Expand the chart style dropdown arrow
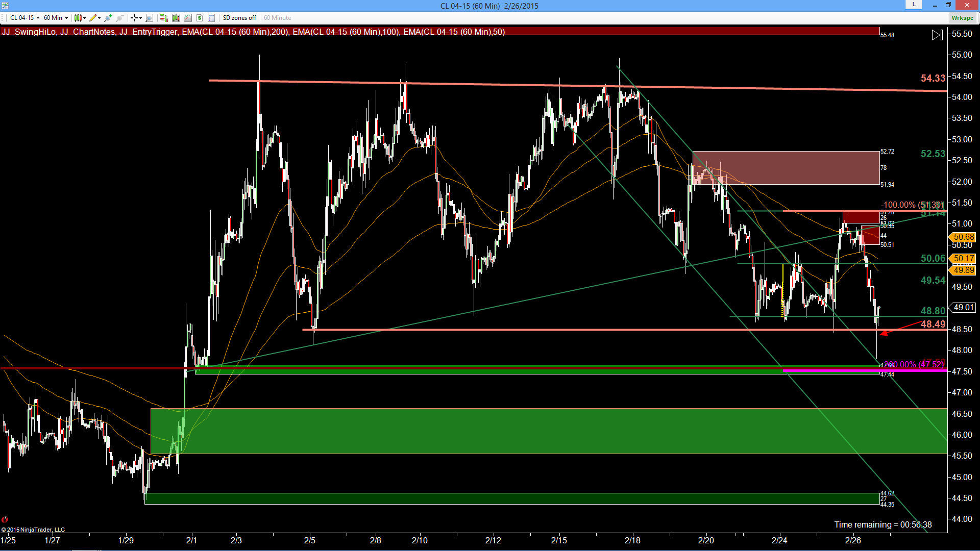This screenshot has width=980, height=551. [84, 18]
